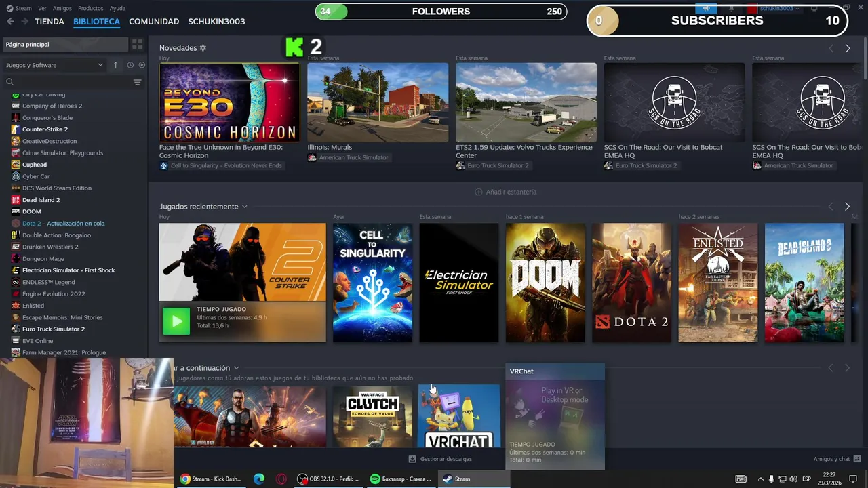The image size is (868, 488).
Task: Select Electrician Simulator game cover
Action: [459, 283]
